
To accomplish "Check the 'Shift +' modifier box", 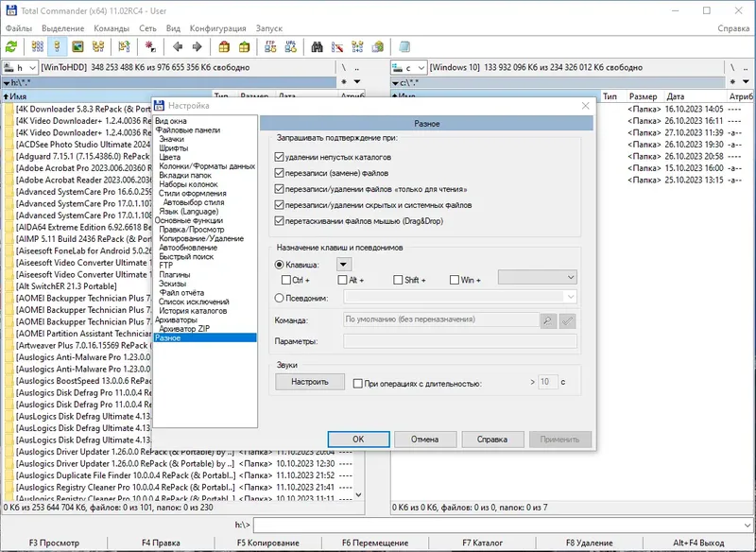I will [398, 280].
